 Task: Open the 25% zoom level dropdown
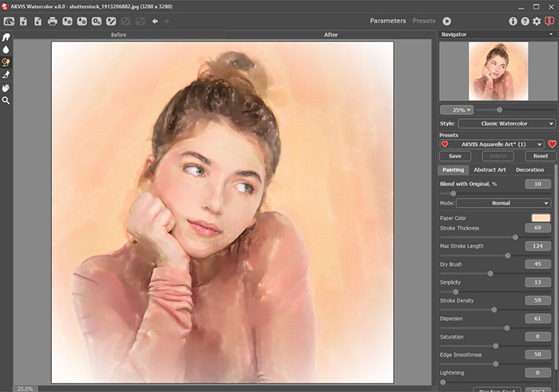pyautogui.click(x=458, y=109)
